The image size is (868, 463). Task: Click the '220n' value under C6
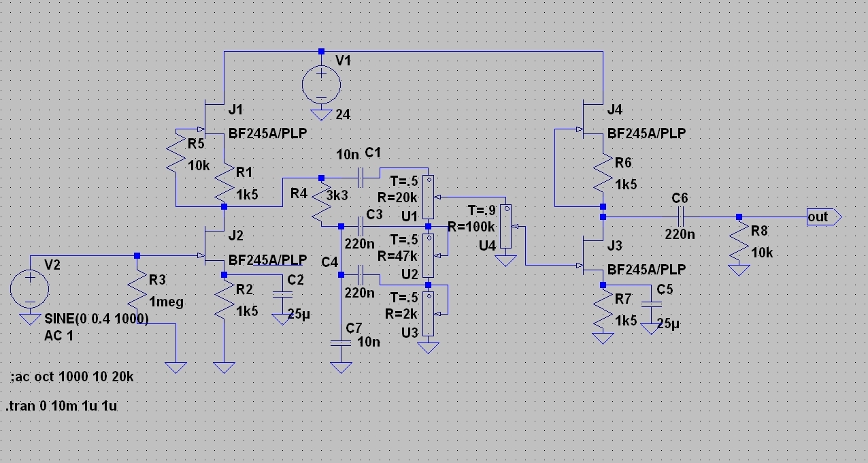680,234
